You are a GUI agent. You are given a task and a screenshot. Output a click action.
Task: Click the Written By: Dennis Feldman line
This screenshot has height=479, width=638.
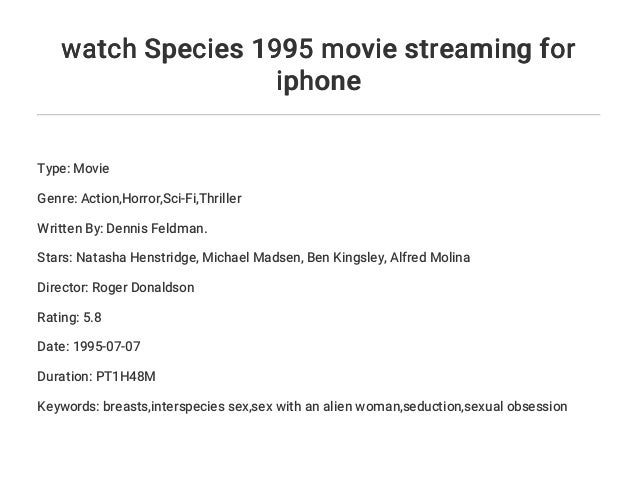click(x=122, y=228)
